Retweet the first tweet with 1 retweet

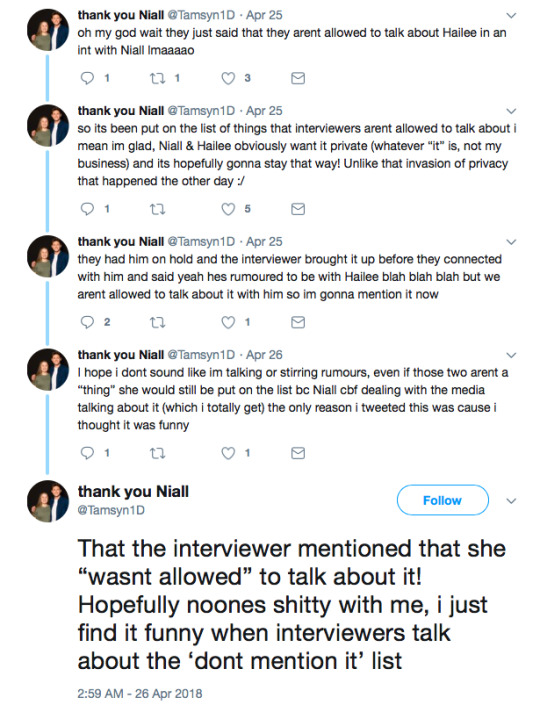[x=157, y=78]
